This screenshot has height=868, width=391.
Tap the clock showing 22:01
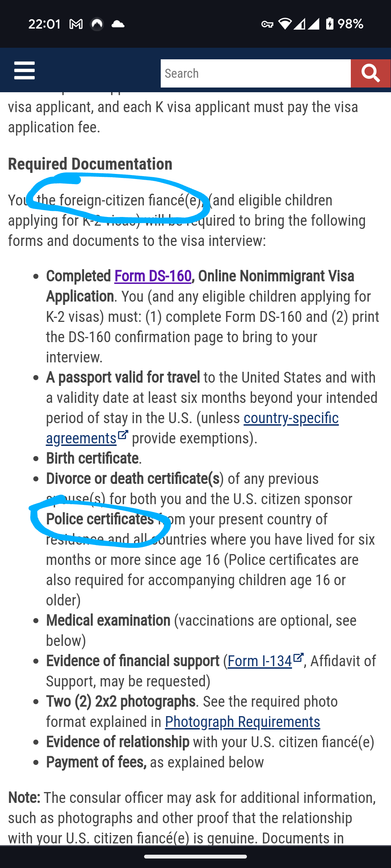pyautogui.click(x=45, y=24)
